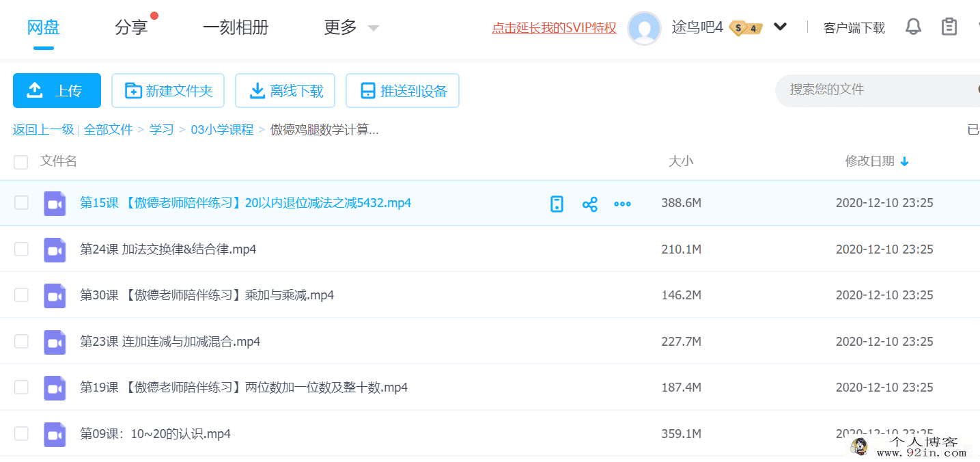Push 第15课 file to device icon
The height and width of the screenshot is (462, 980).
[557, 204]
